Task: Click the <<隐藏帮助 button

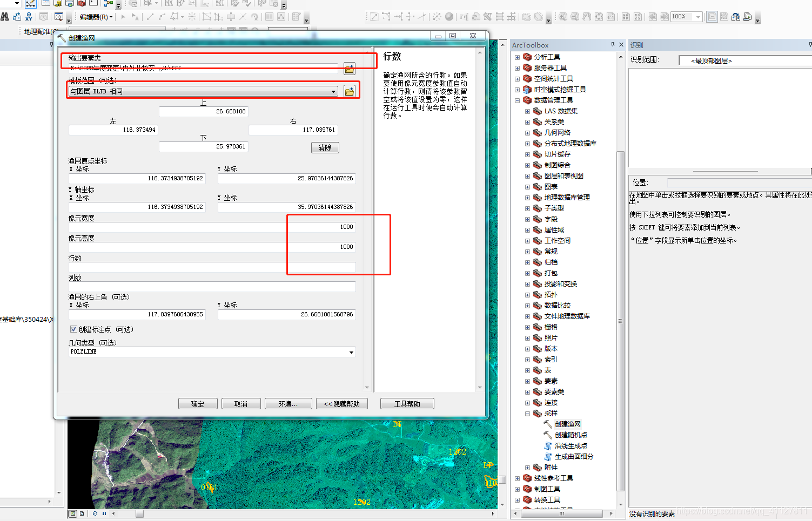Action: [x=342, y=404]
